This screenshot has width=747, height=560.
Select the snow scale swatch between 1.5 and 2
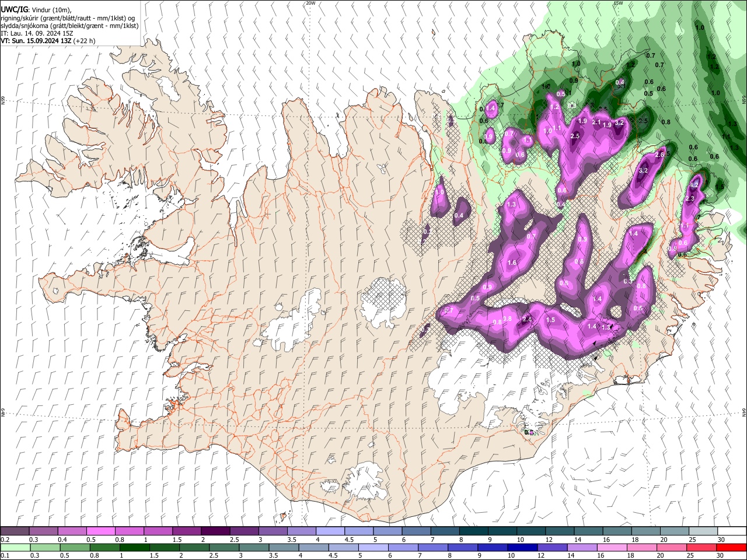pyautogui.click(x=186, y=531)
